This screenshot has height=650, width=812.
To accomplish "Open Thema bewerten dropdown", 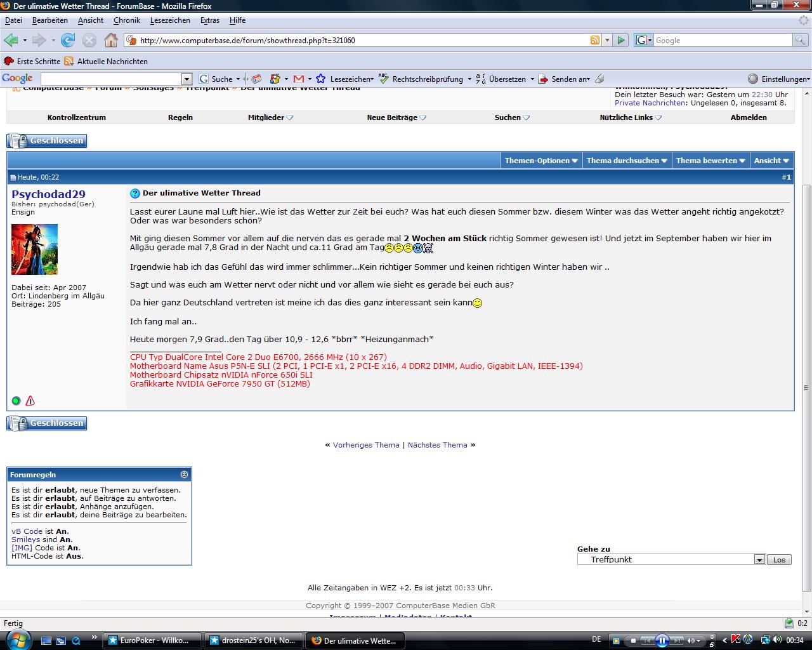I will point(710,161).
